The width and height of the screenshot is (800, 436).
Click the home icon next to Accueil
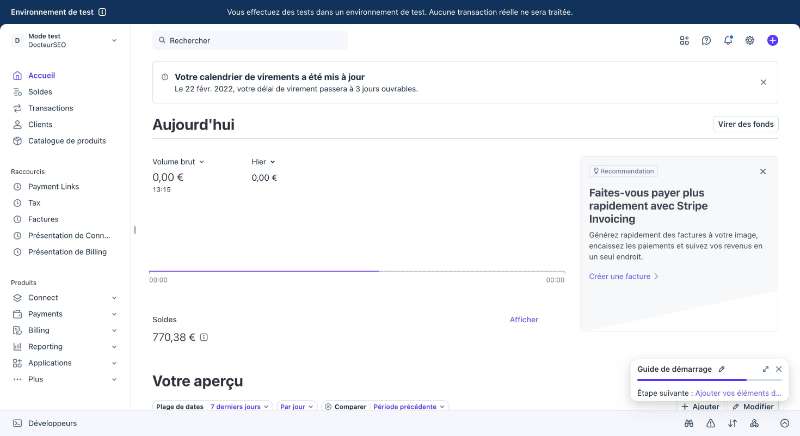17,75
